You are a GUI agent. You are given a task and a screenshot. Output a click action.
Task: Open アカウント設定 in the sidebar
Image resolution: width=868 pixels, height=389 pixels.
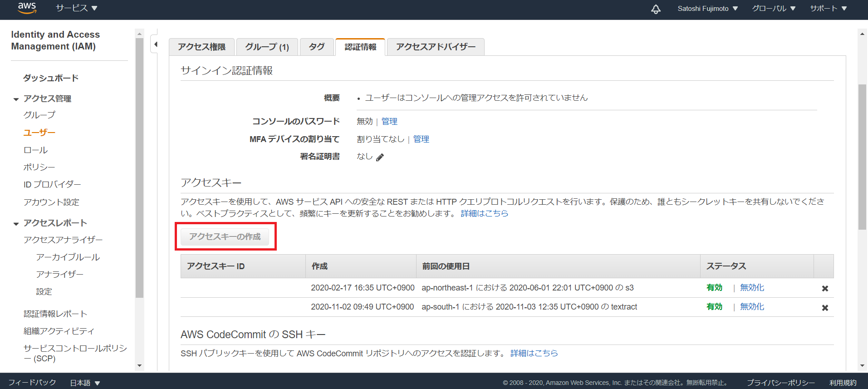coord(51,202)
